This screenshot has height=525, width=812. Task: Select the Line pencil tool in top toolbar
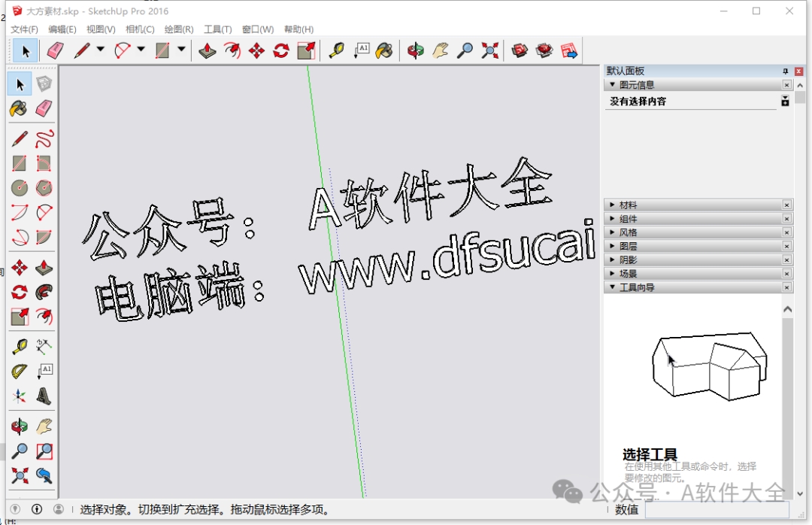coord(82,50)
